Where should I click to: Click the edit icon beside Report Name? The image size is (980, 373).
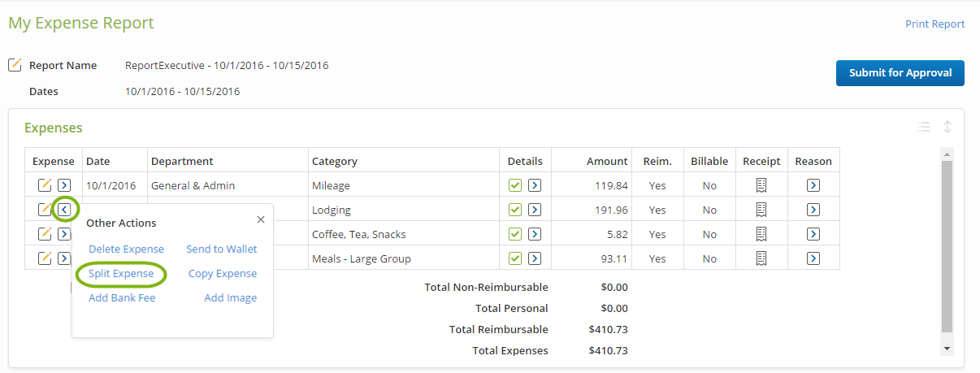pos(15,65)
